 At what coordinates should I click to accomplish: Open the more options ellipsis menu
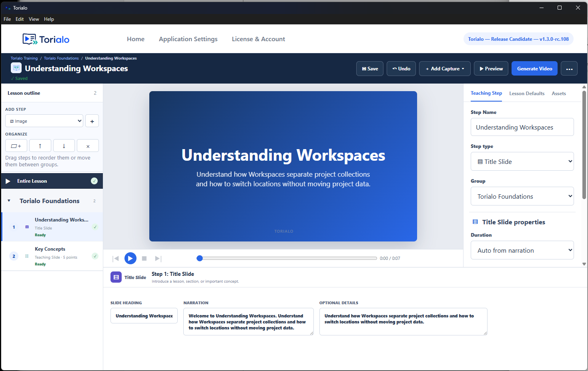569,69
